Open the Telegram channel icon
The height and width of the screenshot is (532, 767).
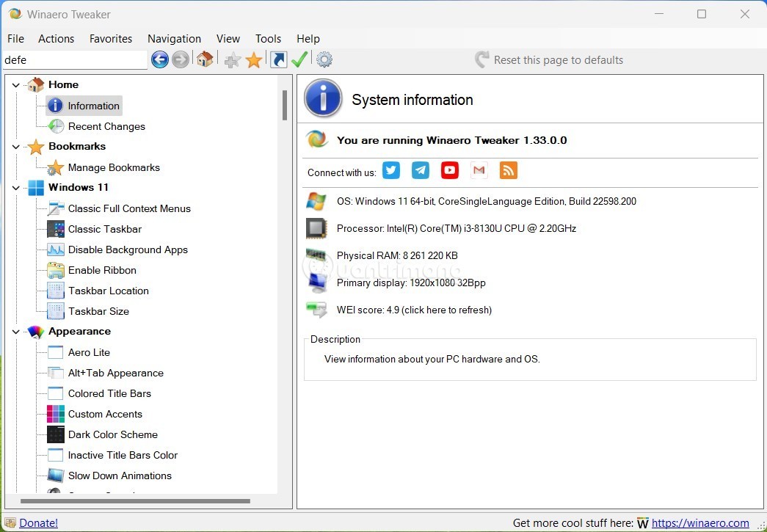(x=421, y=171)
